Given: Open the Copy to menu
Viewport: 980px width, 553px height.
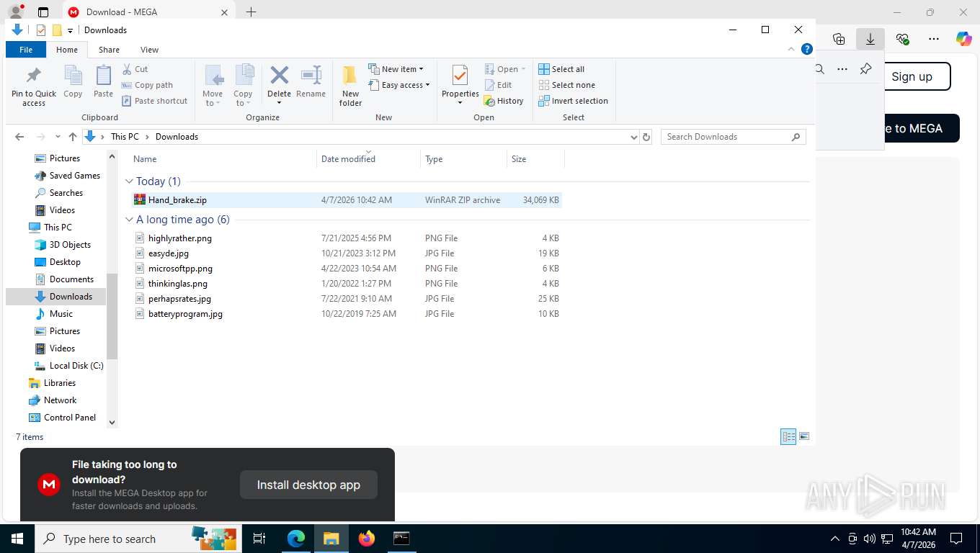Looking at the screenshot, I should point(243,86).
